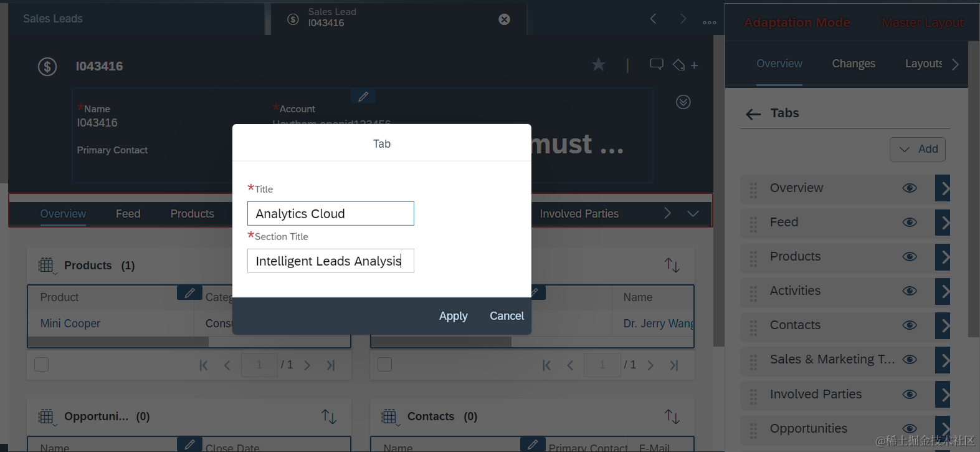Open the Add dropdown in Tabs panel
Viewport: 980px width, 452px height.
(918, 149)
